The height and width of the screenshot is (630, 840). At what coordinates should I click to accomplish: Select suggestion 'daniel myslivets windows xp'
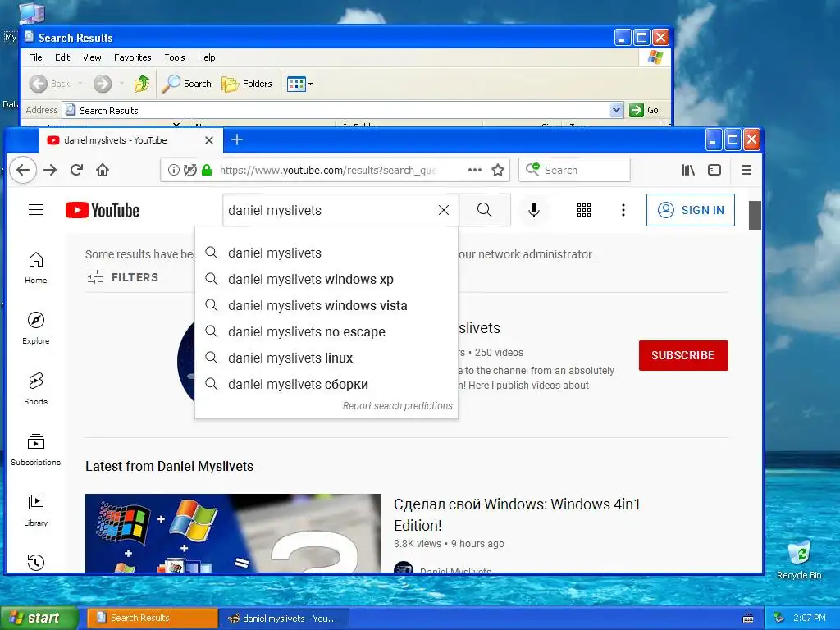326,279
